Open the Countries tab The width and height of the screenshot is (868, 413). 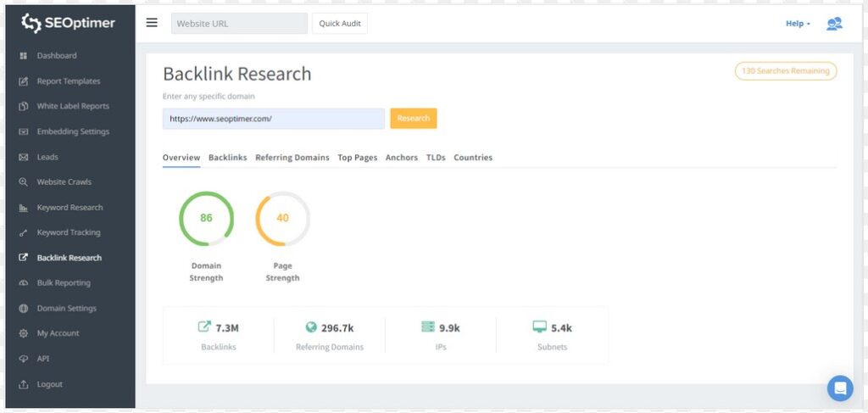[x=473, y=158]
